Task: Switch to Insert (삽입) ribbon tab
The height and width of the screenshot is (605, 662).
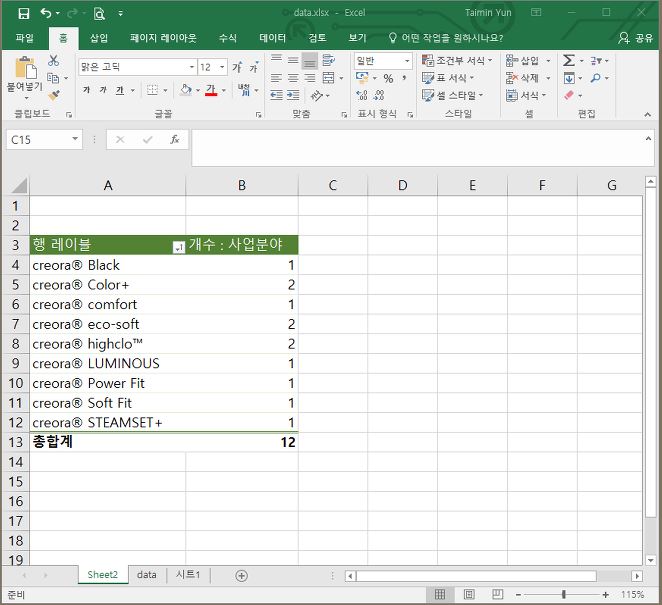Action: click(x=99, y=38)
